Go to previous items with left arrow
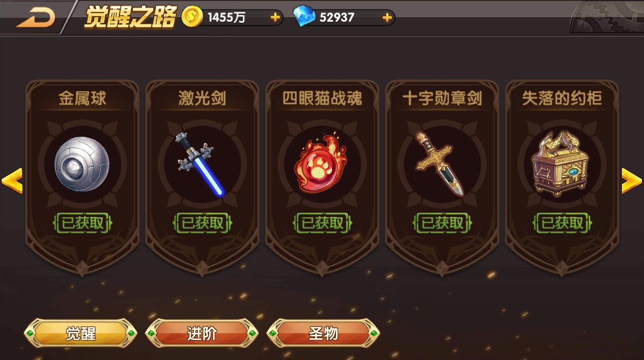644x360 pixels. pos(12,181)
